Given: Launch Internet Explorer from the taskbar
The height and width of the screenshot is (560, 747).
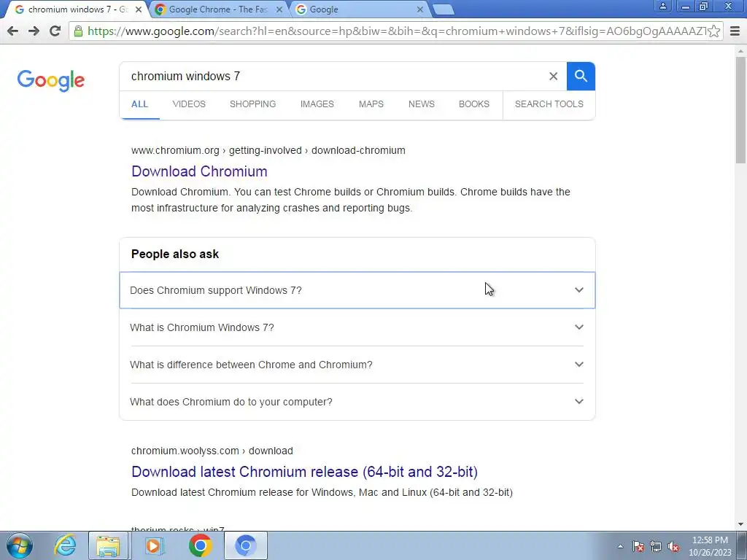Looking at the screenshot, I should 65,545.
